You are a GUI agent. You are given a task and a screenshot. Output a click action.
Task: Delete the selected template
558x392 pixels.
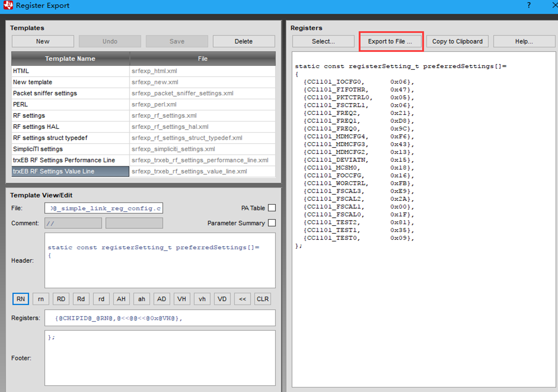click(x=243, y=41)
